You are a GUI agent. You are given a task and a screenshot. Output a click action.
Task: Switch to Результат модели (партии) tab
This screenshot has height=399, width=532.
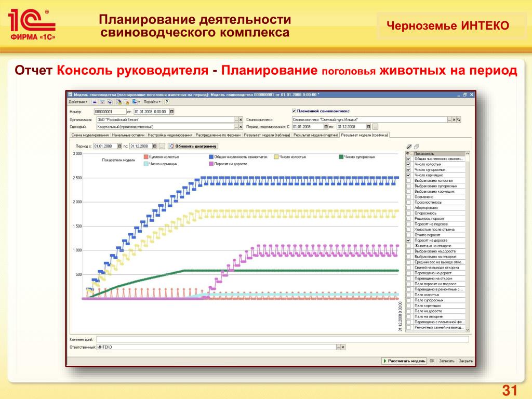pos(315,135)
